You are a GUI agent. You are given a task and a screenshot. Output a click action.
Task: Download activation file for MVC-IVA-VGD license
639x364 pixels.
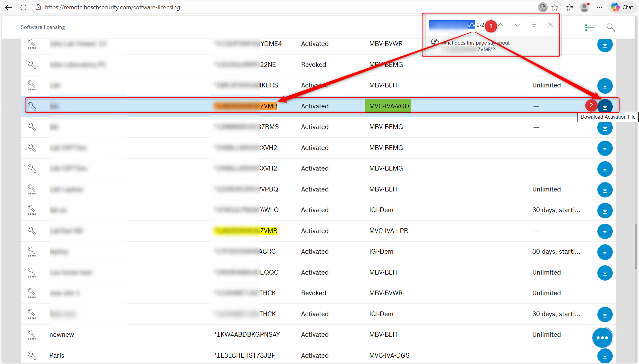(605, 106)
